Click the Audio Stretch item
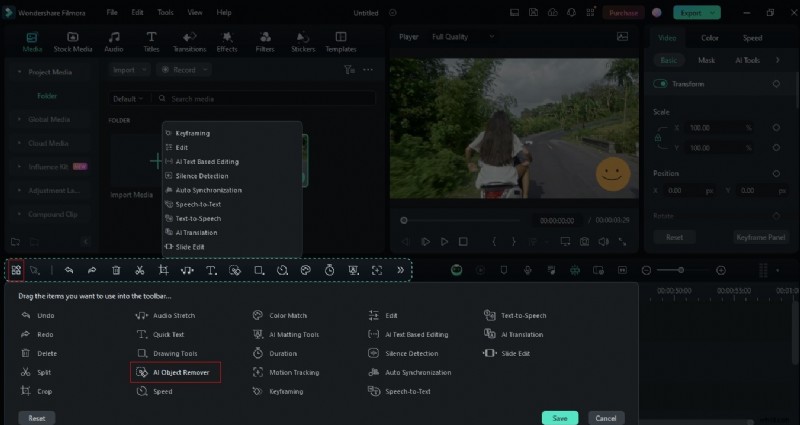The image size is (800, 425). click(x=174, y=315)
